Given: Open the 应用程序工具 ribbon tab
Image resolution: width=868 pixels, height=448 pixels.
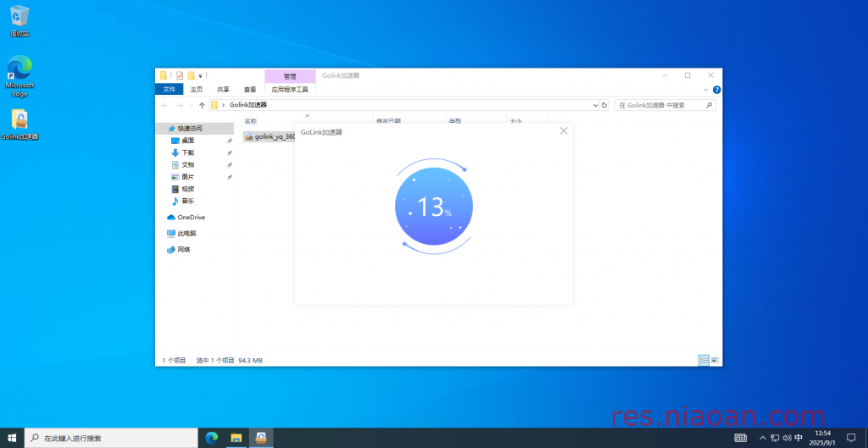Looking at the screenshot, I should (x=290, y=89).
